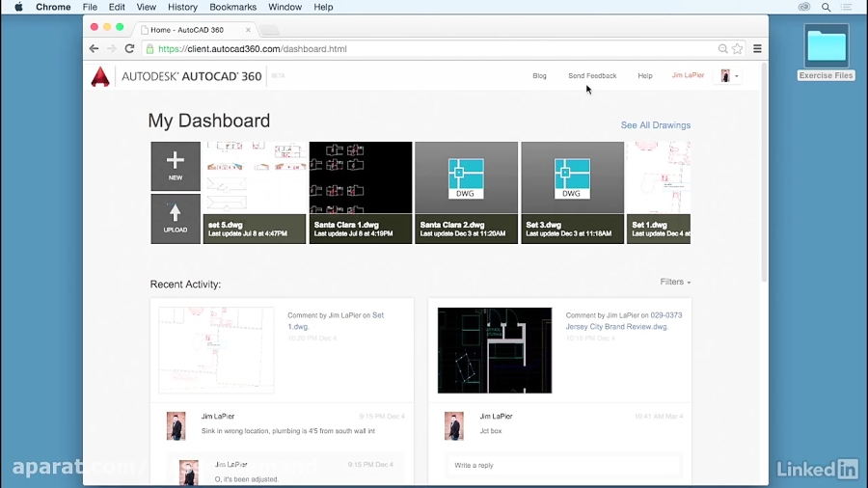The height and width of the screenshot is (488, 868).
Task: Open the View menu
Action: pyautogui.click(x=147, y=7)
